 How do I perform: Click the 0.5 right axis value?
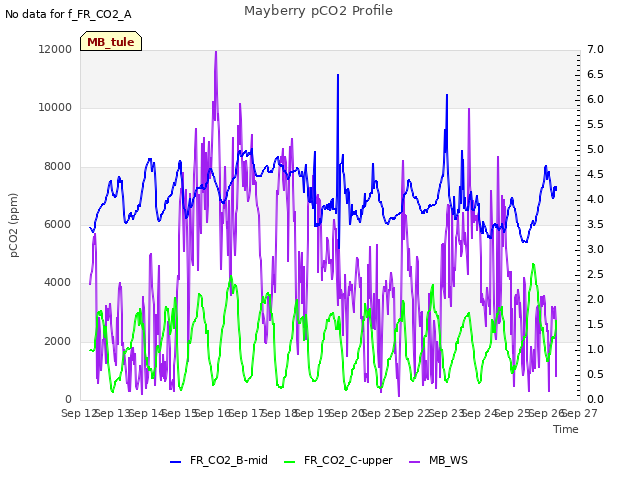click(595, 374)
